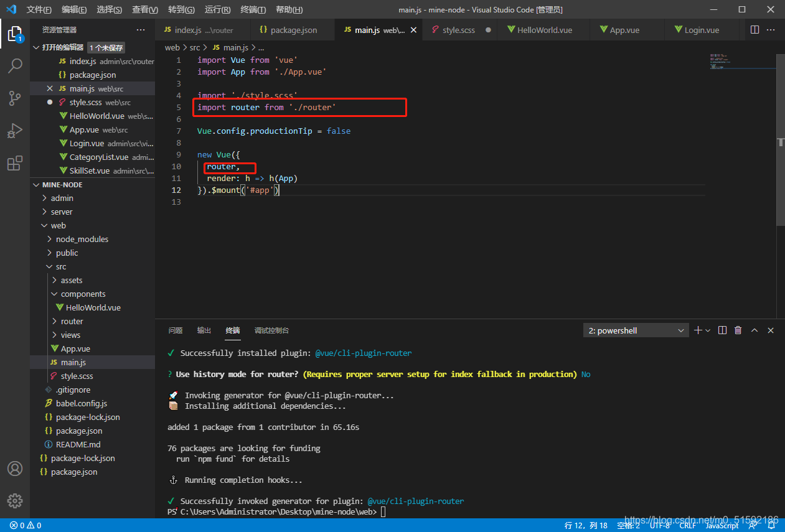Open the Manage settings gear
This screenshot has width=785, height=532.
tap(15, 500)
